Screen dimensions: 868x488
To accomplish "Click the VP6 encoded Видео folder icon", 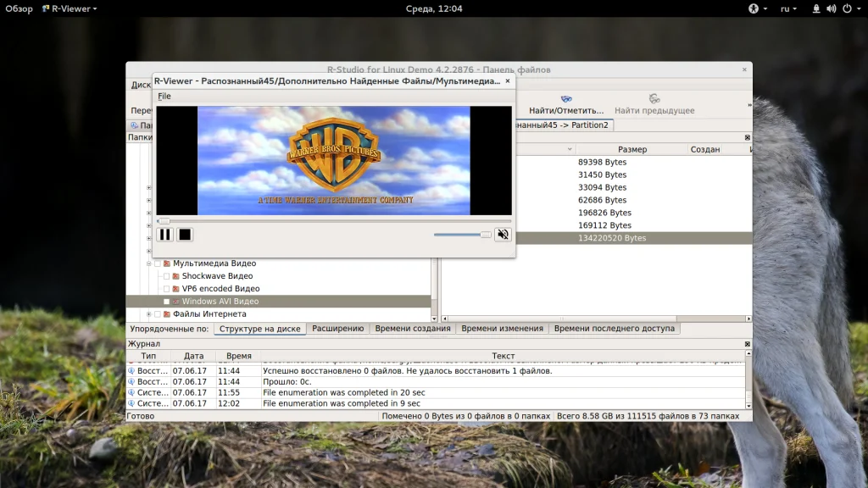I will tap(176, 289).
